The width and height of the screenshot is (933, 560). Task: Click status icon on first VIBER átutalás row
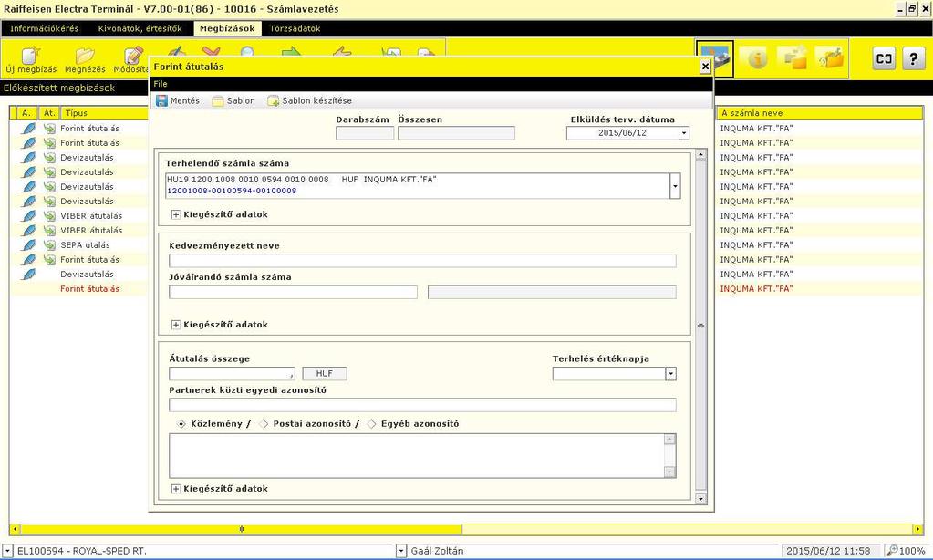[x=49, y=215]
